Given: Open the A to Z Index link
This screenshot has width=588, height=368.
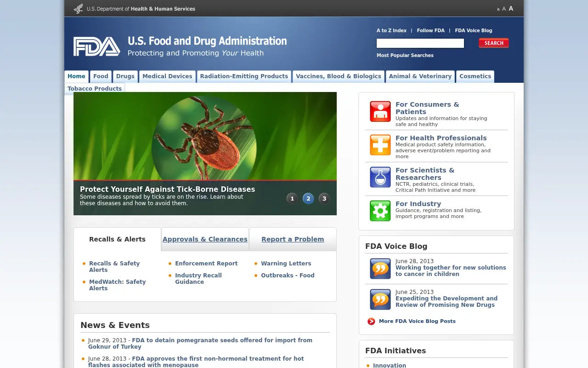Looking at the screenshot, I should (x=391, y=30).
